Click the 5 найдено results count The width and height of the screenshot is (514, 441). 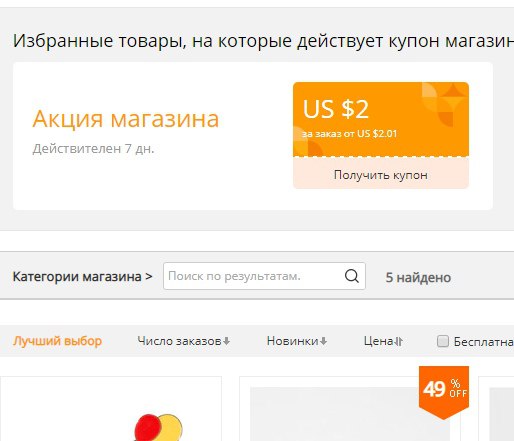(418, 277)
